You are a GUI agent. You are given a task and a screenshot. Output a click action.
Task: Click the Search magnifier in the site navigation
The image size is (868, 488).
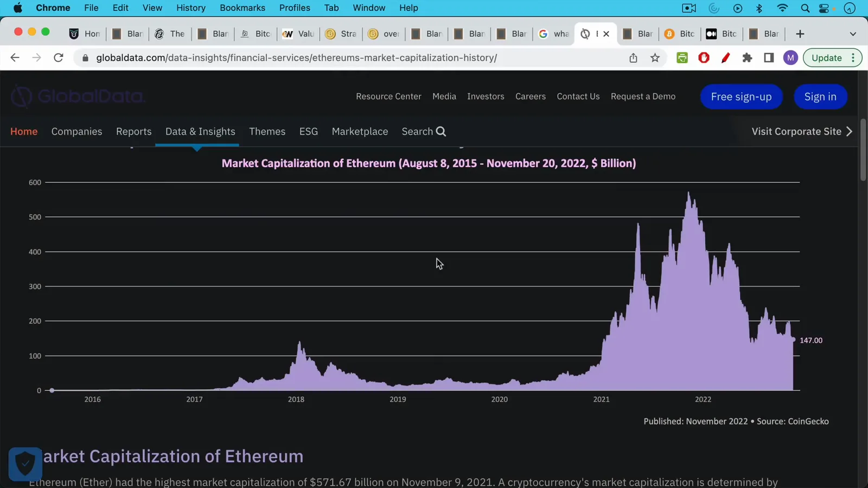tap(441, 131)
